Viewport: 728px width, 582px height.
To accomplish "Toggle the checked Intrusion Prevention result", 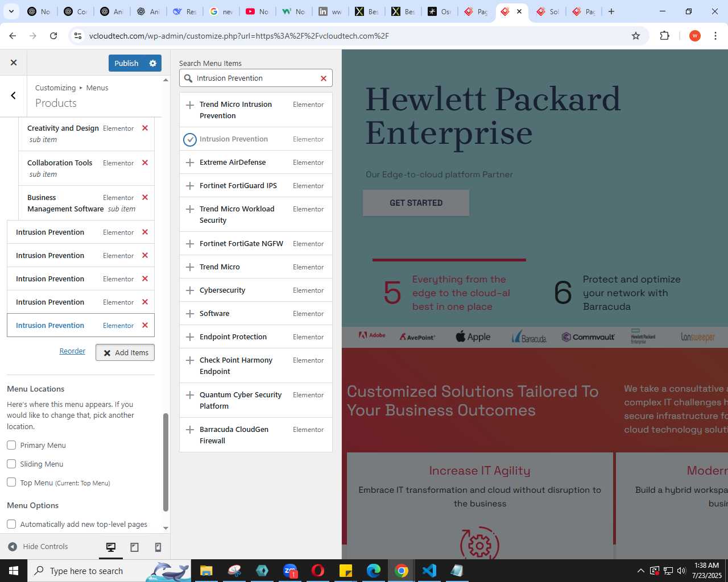I will (190, 139).
